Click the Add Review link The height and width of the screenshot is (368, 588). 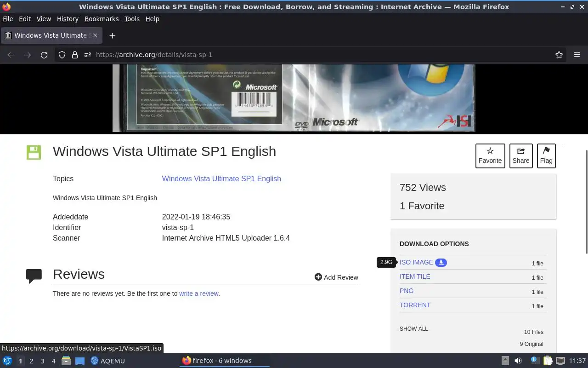[x=336, y=277]
